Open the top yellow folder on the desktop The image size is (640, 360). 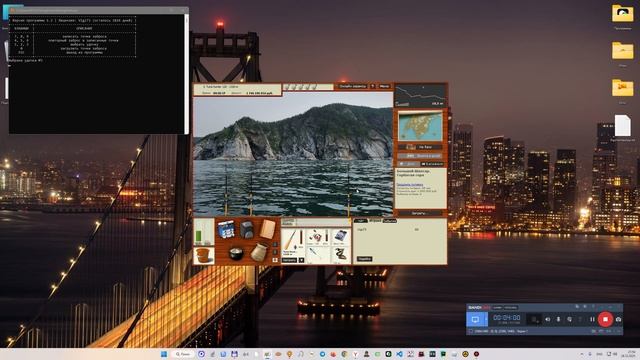coord(622,13)
